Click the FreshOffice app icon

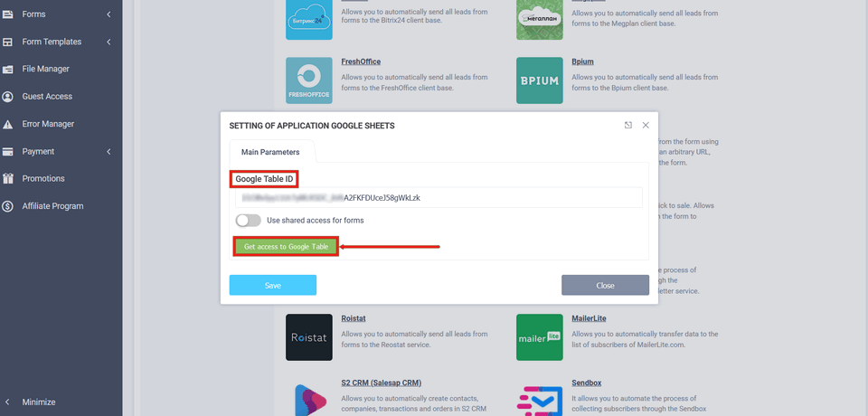coord(309,80)
